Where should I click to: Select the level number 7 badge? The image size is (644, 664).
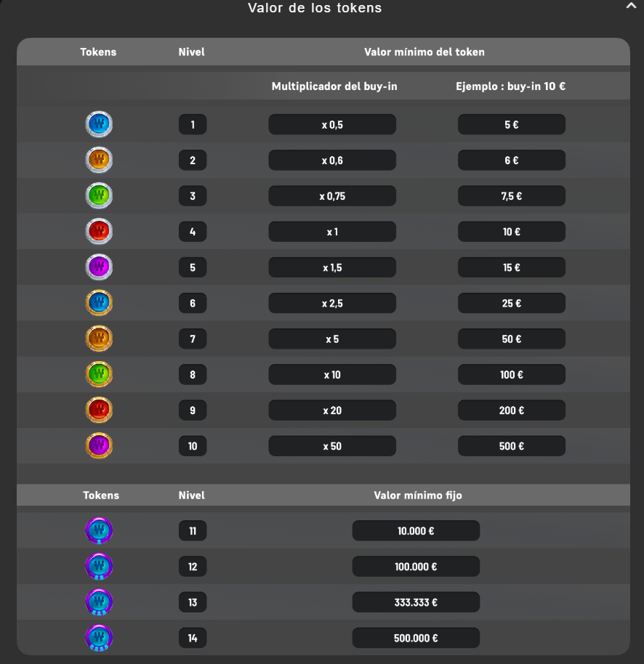(193, 339)
